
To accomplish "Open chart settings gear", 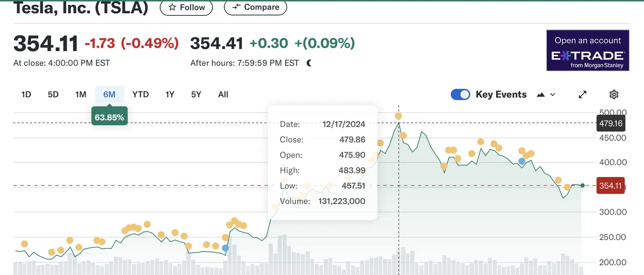I will pos(614,94).
